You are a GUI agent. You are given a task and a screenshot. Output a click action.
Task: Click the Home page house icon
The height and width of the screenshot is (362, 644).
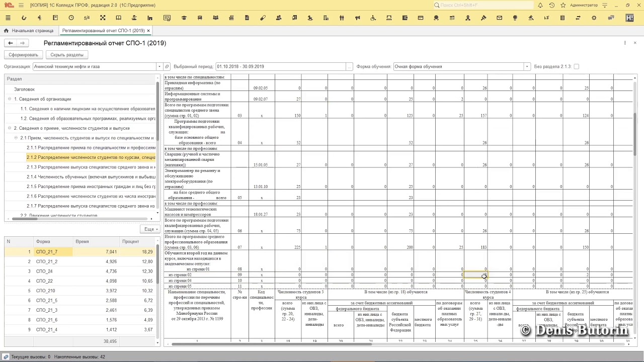tap(6, 31)
